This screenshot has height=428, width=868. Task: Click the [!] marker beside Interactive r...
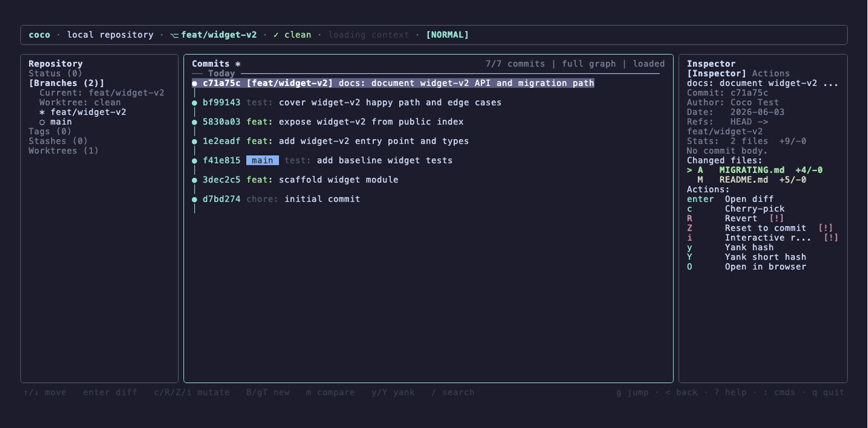[831, 238]
